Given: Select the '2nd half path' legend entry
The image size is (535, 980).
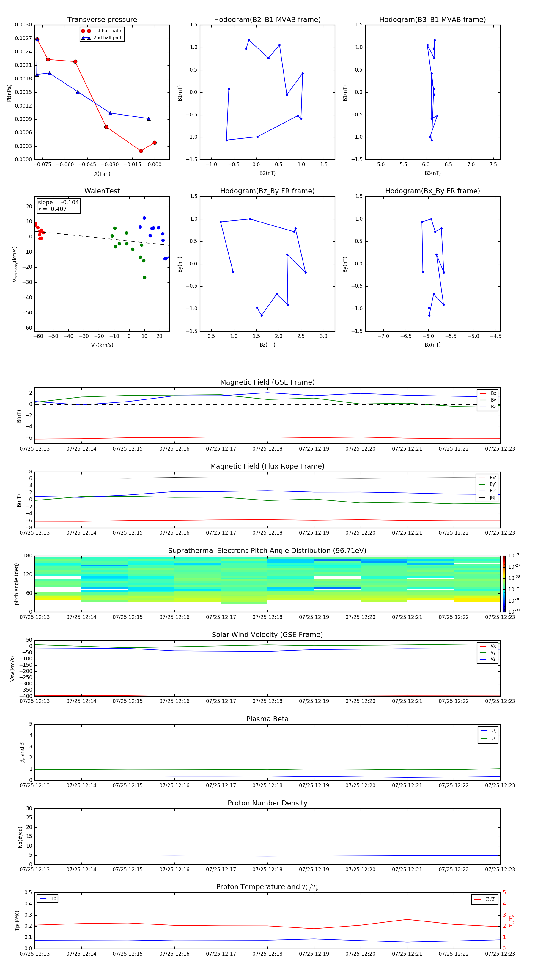Looking at the screenshot, I should point(102,38).
